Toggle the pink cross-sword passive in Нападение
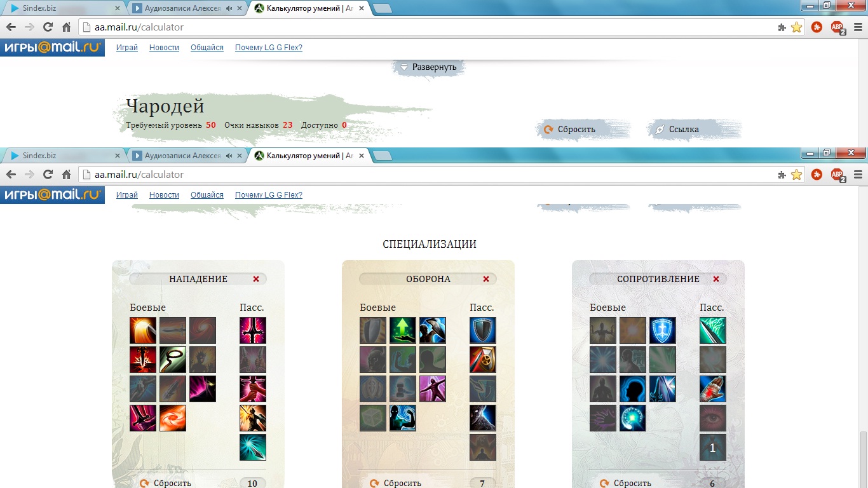 click(253, 330)
